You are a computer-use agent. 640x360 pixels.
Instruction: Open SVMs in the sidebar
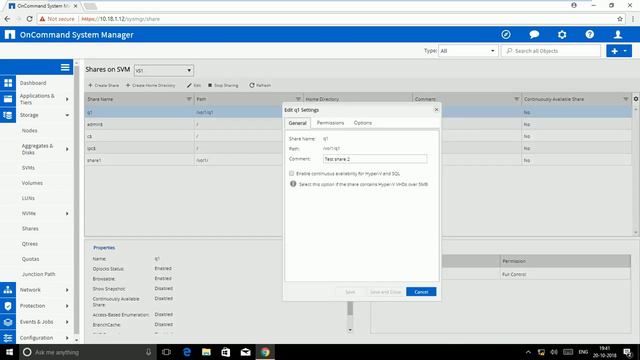28,168
